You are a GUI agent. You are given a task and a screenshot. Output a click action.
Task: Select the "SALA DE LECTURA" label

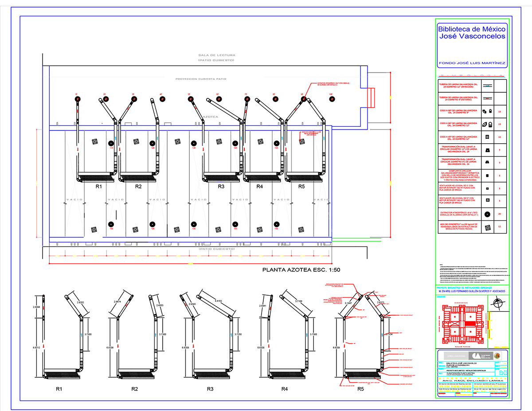(x=217, y=55)
